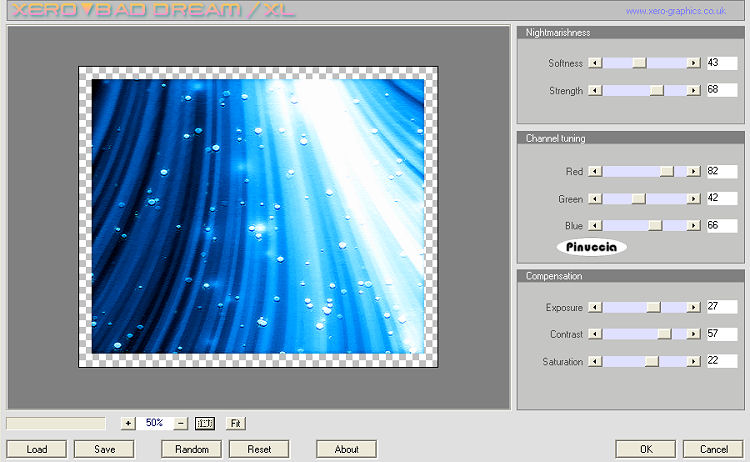
Task: Decrease Green channel with left arrow
Action: (595, 199)
